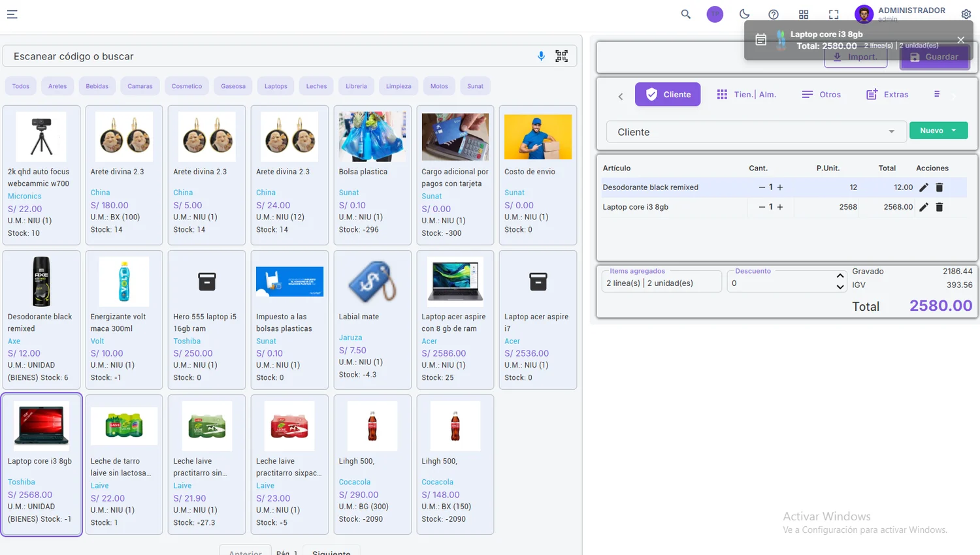980x555 pixels.
Task: Increase the Descuento value with up arrow
Action: 840,276
